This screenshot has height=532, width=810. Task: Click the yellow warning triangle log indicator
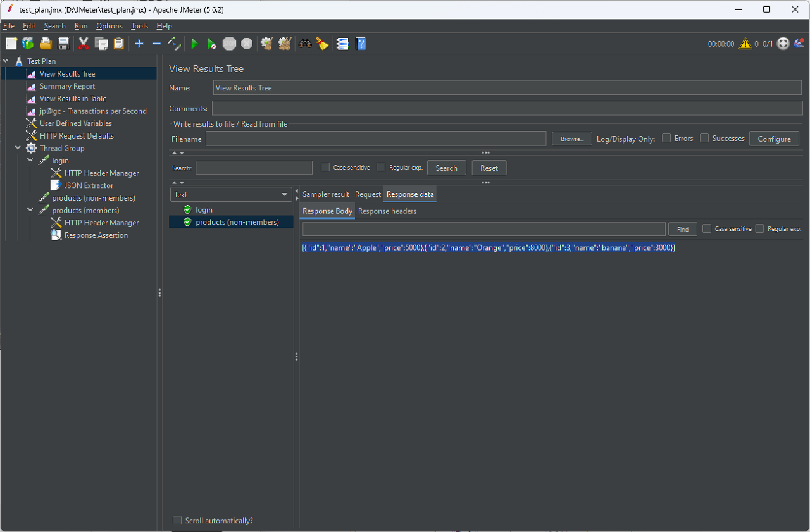[x=745, y=44]
